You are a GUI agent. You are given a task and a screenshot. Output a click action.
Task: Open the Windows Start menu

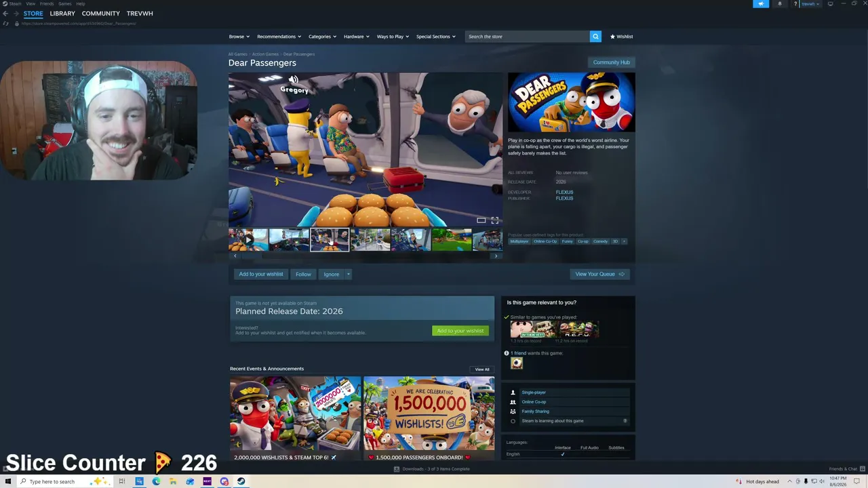coord(8,481)
